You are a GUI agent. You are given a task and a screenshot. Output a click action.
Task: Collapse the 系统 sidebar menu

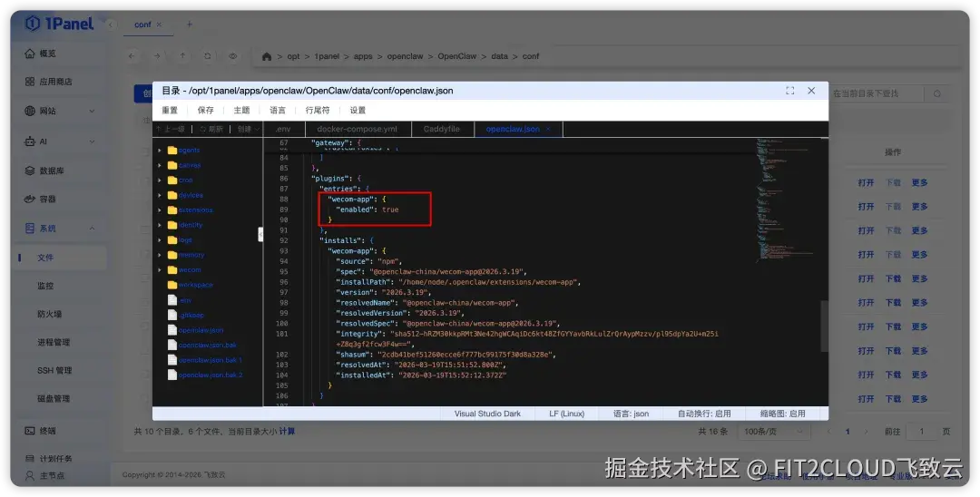(92, 229)
